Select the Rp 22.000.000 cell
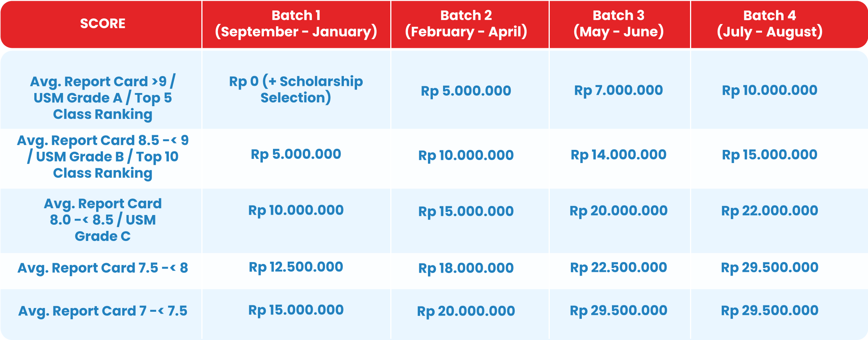The height and width of the screenshot is (340, 868). [770, 211]
